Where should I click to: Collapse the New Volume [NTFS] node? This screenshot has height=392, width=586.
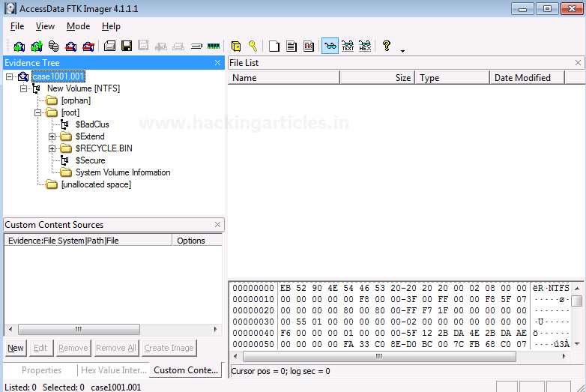pos(23,89)
